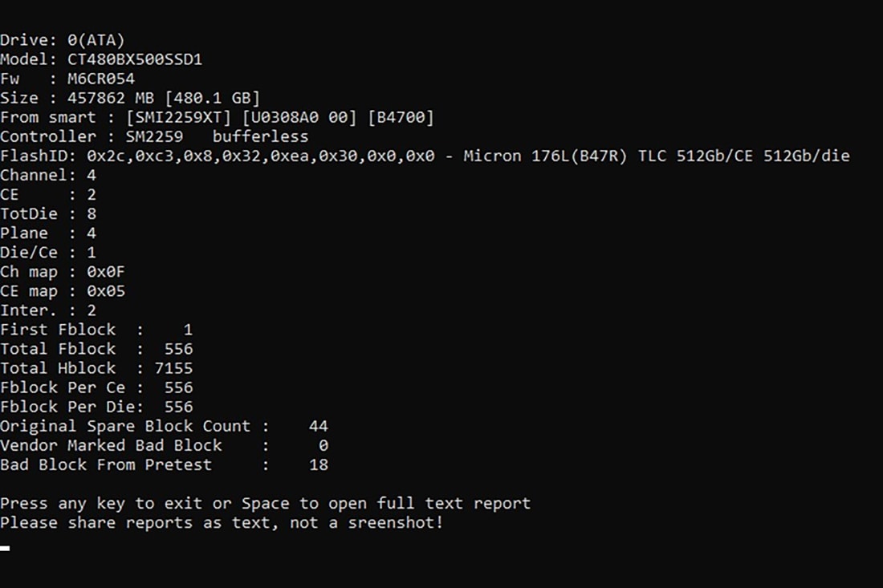
Task: Click the 'Please share reports as text' line
Action: tap(221, 523)
